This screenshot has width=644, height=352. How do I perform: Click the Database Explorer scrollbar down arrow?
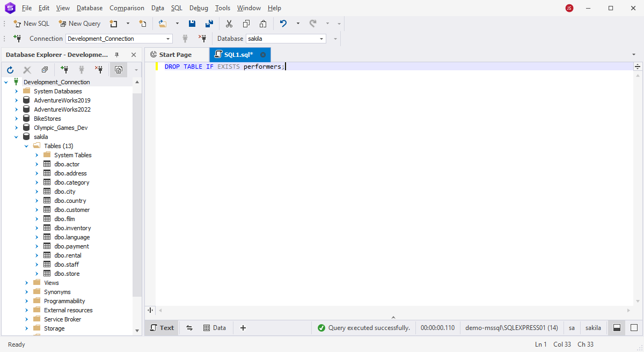(137, 331)
